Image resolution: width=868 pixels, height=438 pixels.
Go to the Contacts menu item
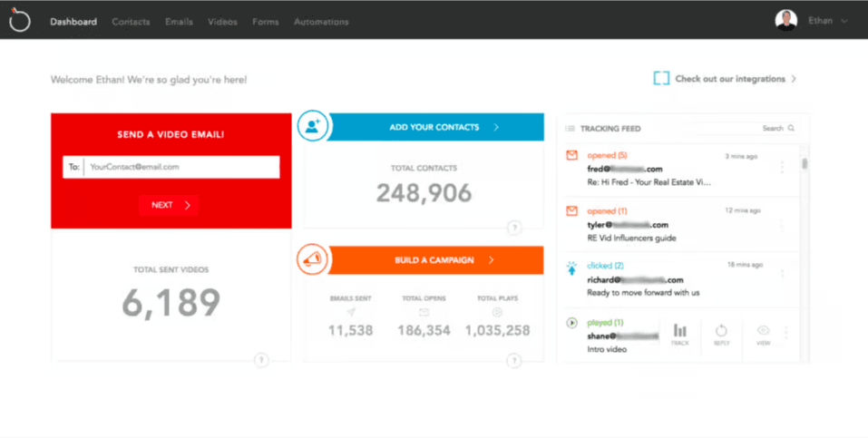[x=131, y=22]
